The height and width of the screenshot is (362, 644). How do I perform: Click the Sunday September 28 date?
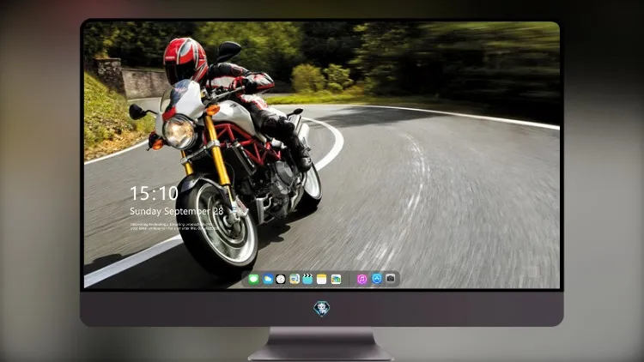coord(177,211)
